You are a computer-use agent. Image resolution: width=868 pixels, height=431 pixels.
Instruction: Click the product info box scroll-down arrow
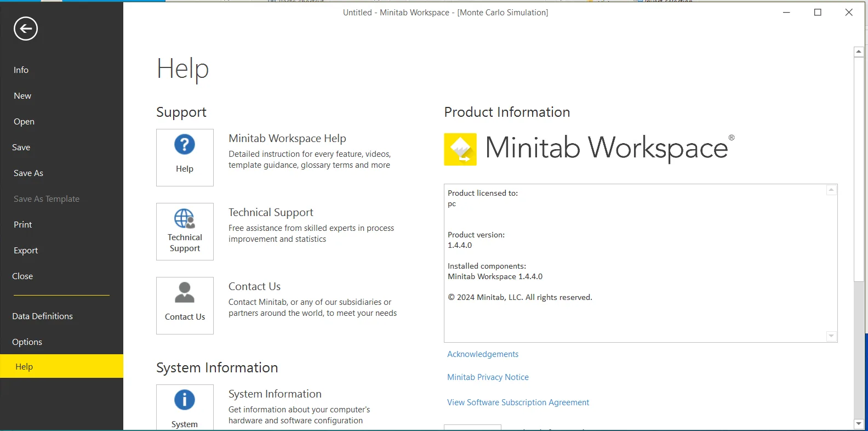pos(831,336)
